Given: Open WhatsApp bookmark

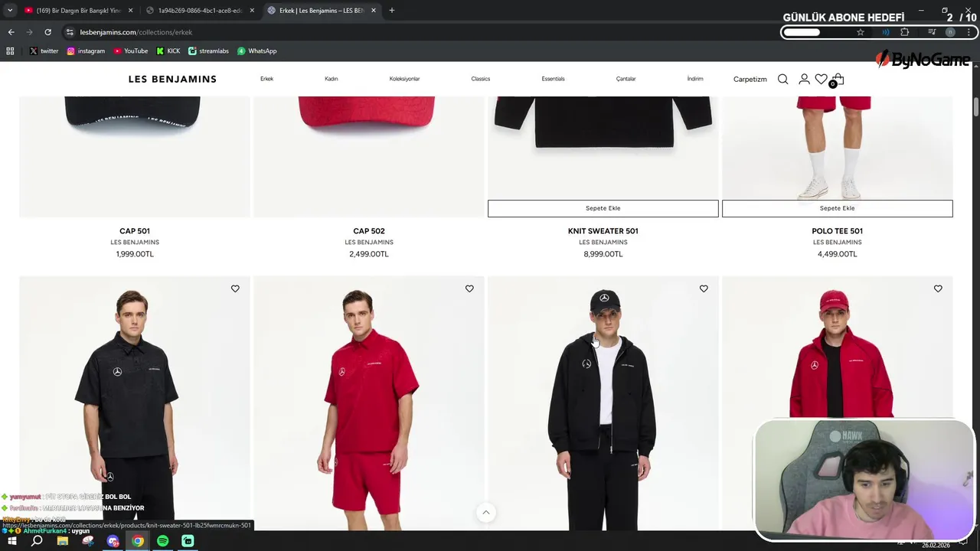Looking at the screenshot, I should [257, 51].
